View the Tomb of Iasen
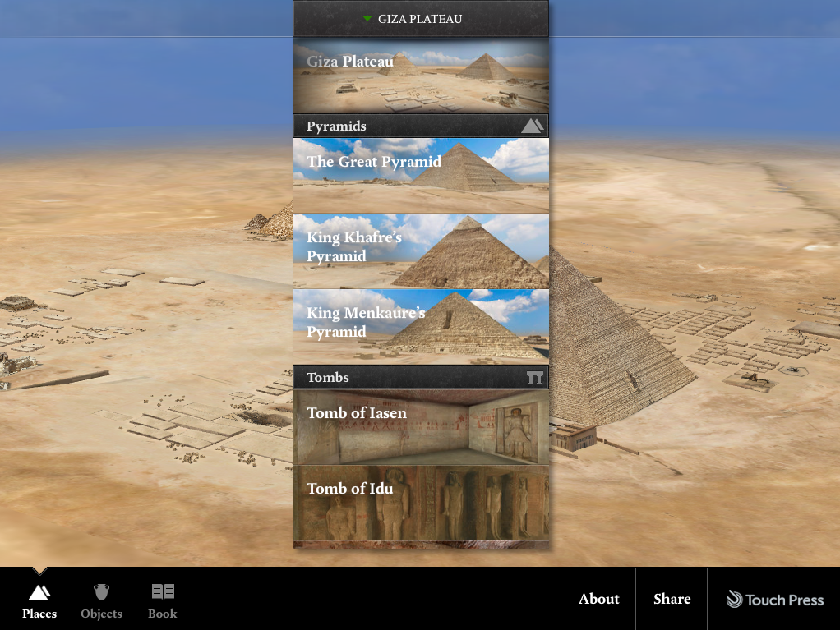 click(x=420, y=425)
